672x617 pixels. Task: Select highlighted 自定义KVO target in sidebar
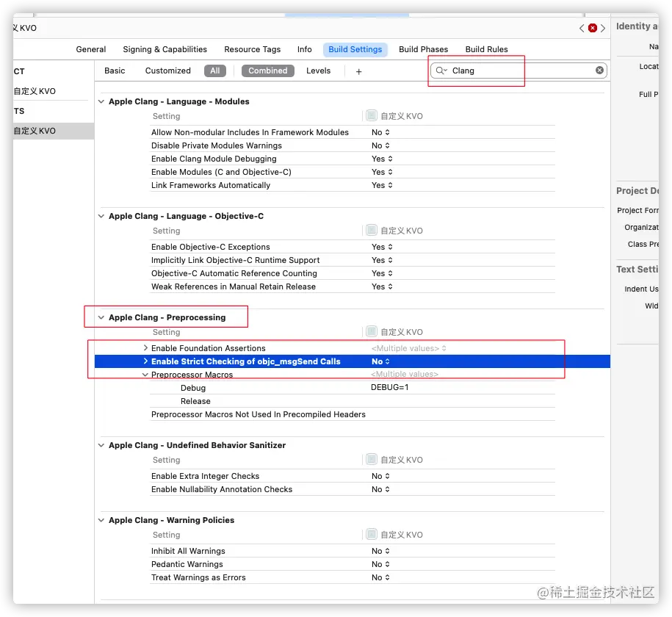[x=53, y=131]
